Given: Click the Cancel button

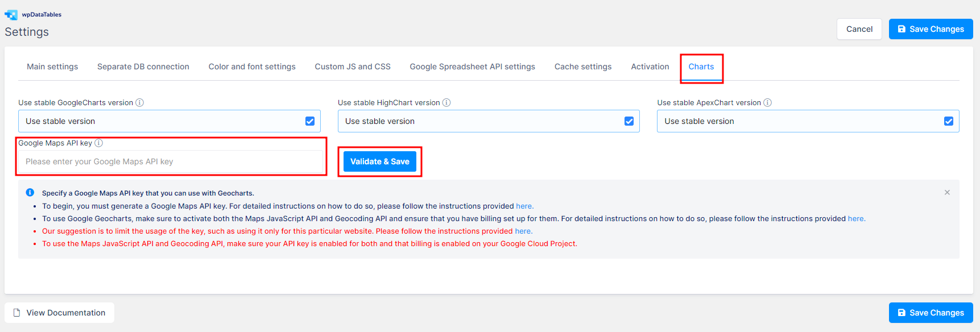Looking at the screenshot, I should pyautogui.click(x=859, y=29).
